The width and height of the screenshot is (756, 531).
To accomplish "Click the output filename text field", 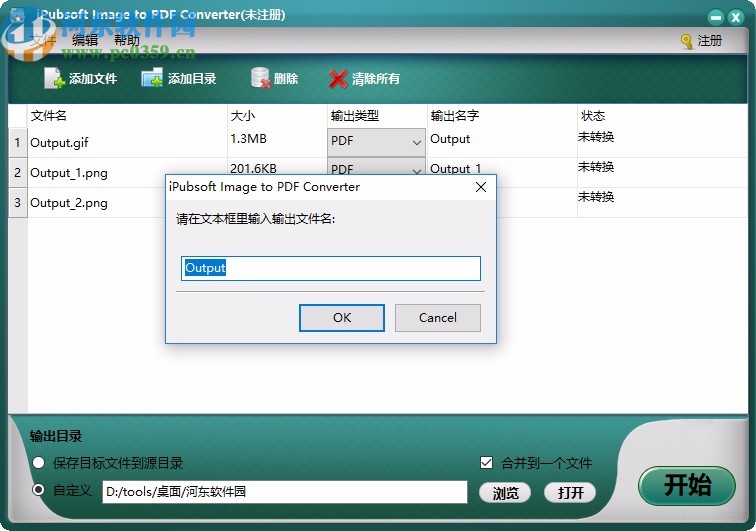I will tap(331, 268).
